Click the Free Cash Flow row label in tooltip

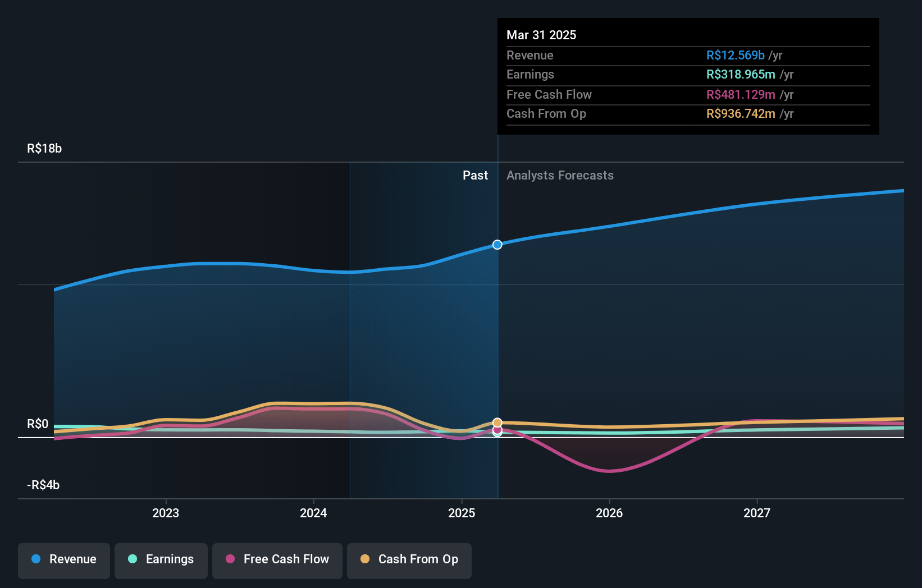549,95
